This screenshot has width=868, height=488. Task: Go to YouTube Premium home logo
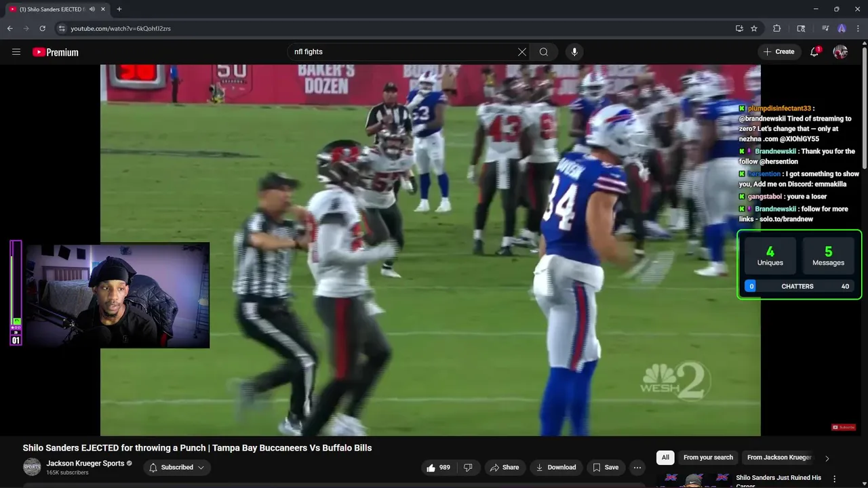click(56, 52)
